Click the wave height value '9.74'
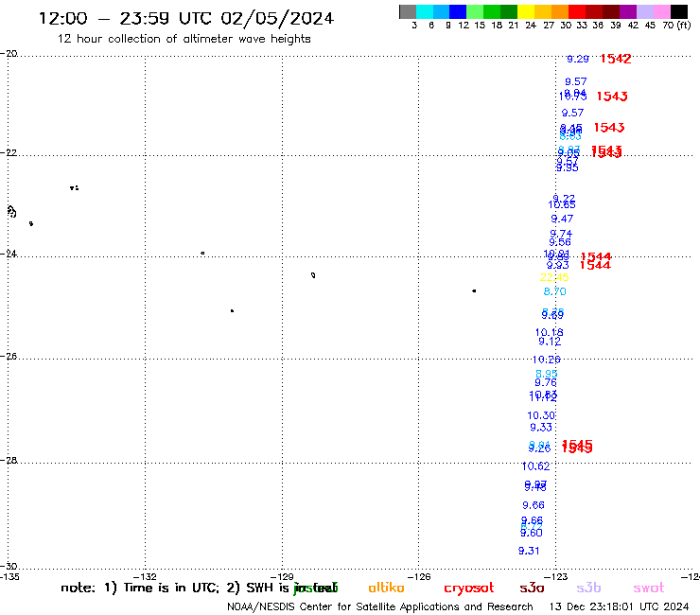Viewport: 700px width, 615px height. (561, 234)
